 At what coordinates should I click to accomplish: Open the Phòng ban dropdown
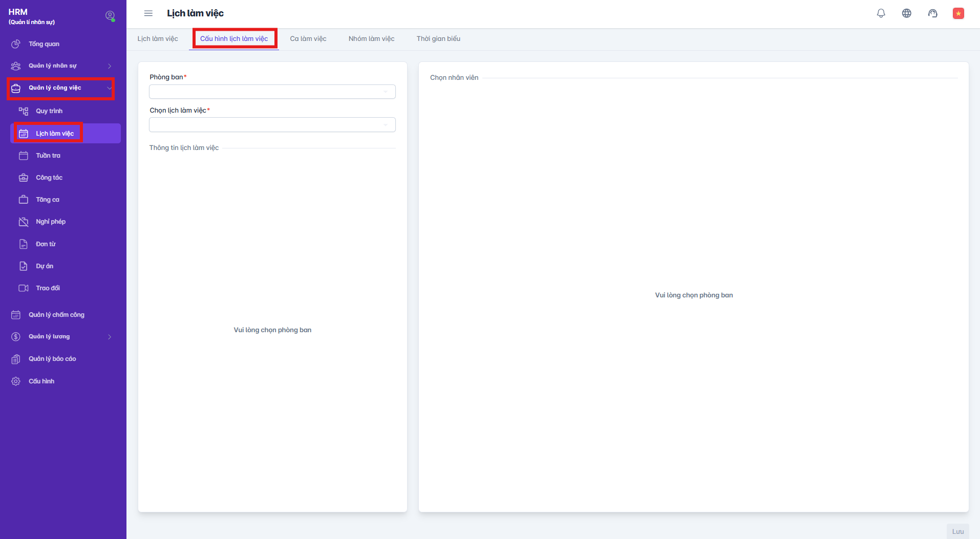[272, 92]
